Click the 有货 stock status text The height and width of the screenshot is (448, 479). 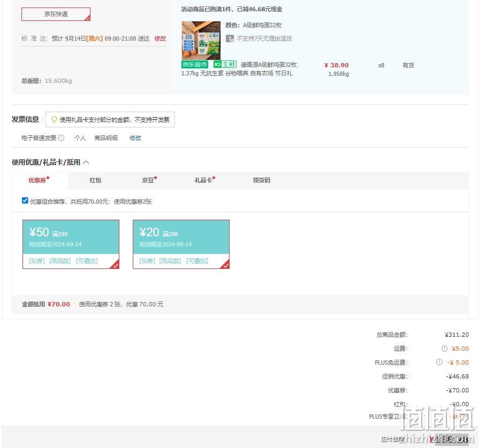[408, 65]
